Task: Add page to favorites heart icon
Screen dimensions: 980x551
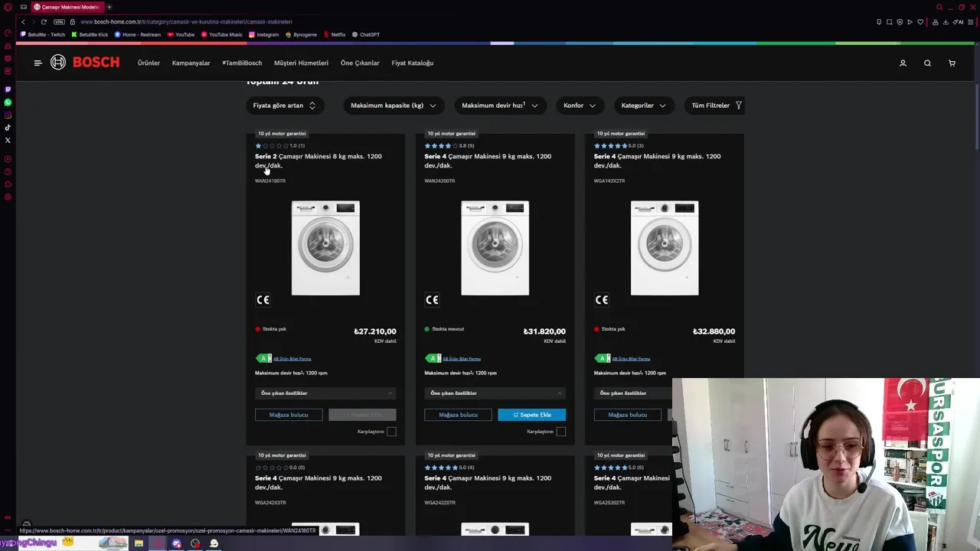Action: click(x=920, y=21)
